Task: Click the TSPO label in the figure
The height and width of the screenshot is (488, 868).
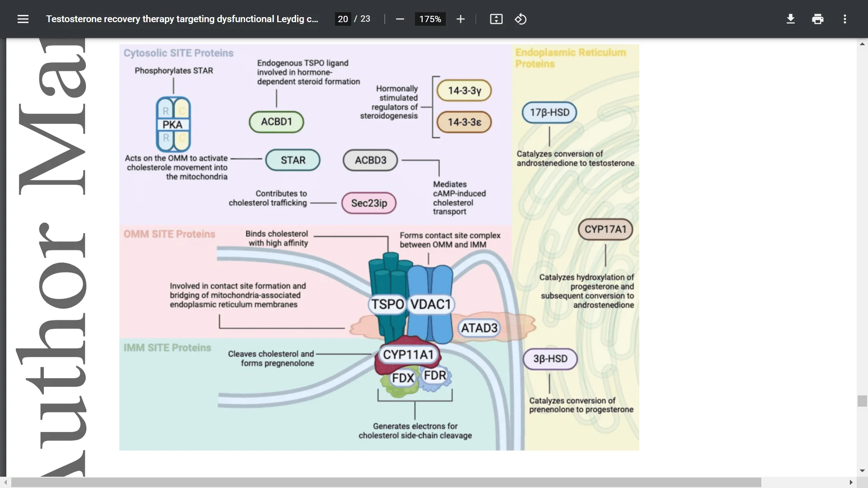Action: click(x=388, y=304)
